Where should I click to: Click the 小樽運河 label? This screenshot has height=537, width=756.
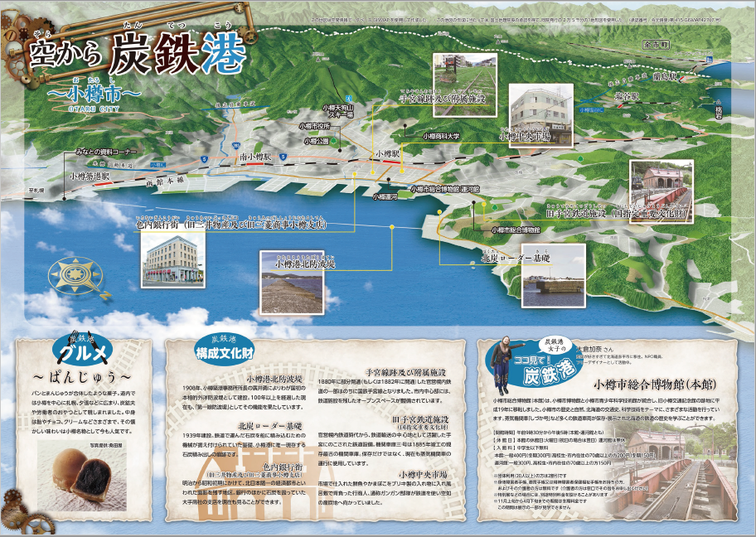[385, 196]
